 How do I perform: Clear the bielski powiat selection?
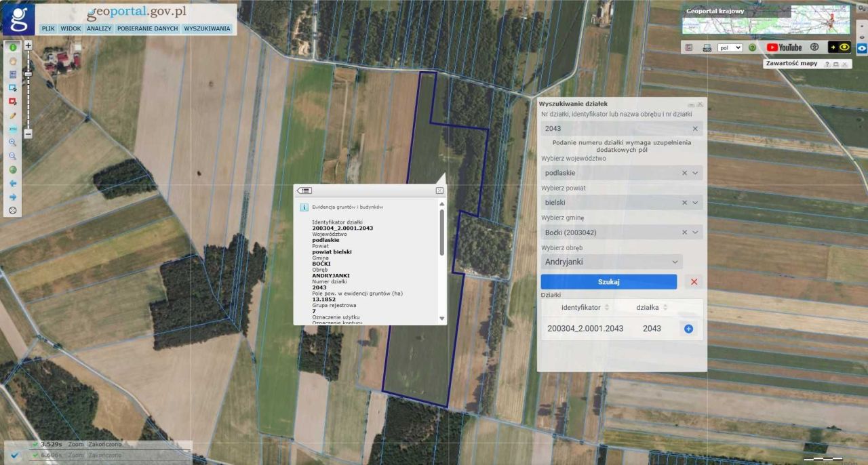(684, 203)
